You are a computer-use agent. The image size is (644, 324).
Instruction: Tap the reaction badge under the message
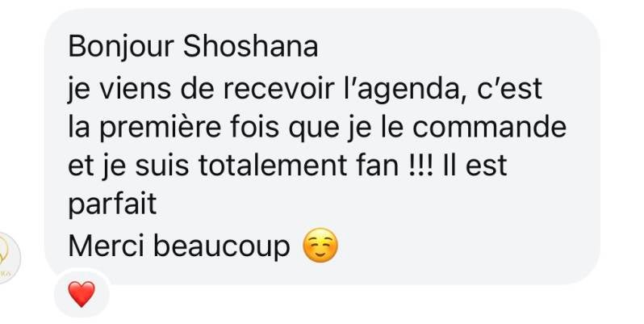pyautogui.click(x=82, y=293)
